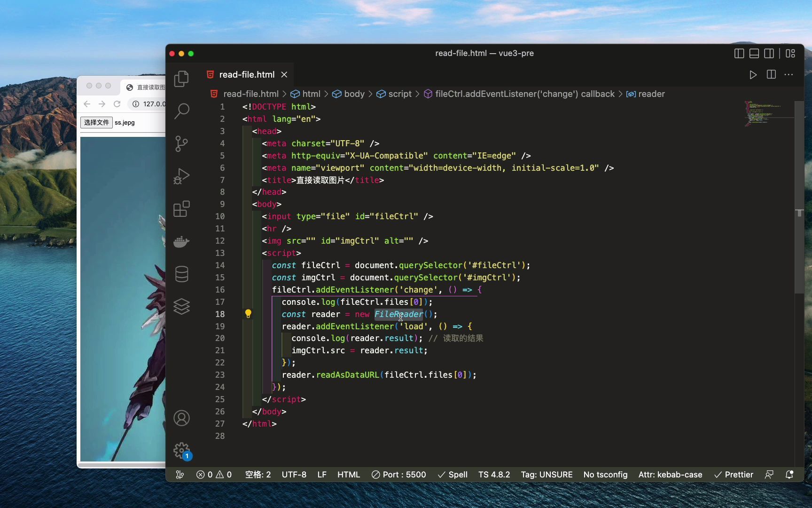This screenshot has height=508, width=812.
Task: Click the editor vertical scrollbar
Action: (x=799, y=198)
